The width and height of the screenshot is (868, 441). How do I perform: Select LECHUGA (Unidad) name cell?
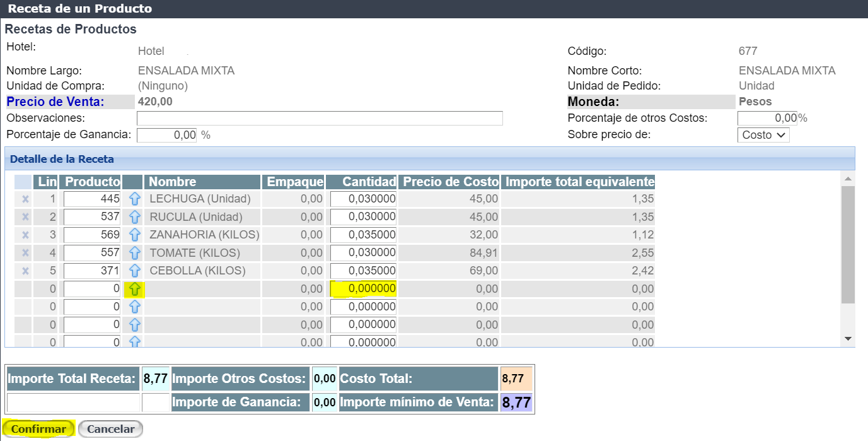202,199
